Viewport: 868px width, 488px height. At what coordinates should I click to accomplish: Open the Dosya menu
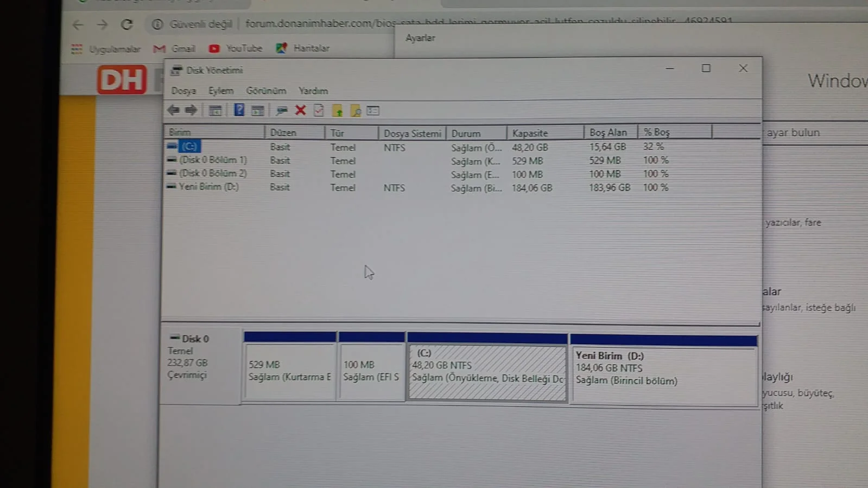(x=183, y=91)
